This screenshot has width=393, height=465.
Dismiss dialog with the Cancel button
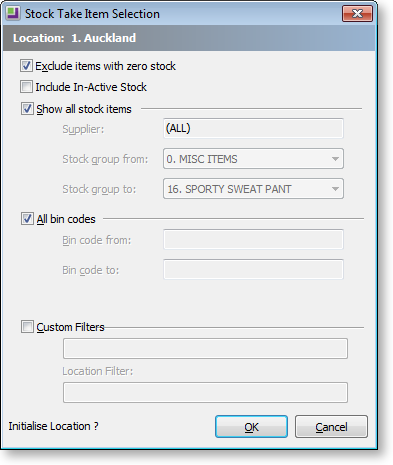pos(331,427)
